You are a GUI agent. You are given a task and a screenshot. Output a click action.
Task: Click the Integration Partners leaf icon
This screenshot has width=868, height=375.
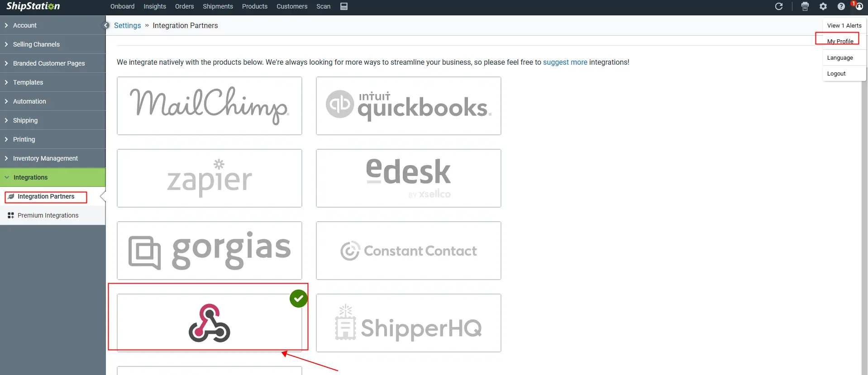11,196
